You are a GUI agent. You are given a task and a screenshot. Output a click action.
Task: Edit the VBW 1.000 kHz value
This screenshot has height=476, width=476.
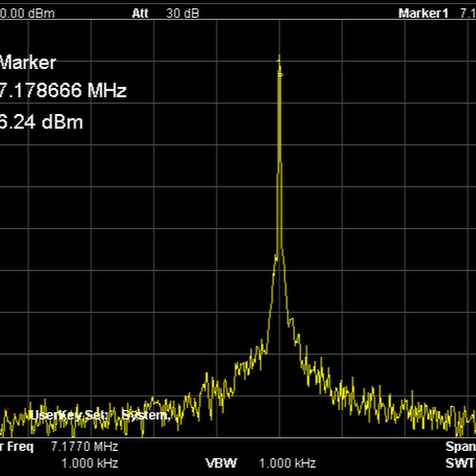[287, 464]
